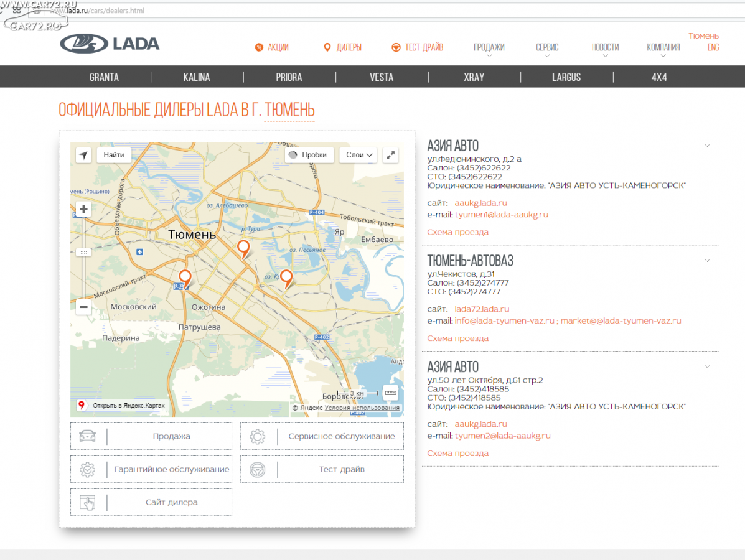Email tyumen2@lada-aaukg.ru
The width and height of the screenshot is (745, 560).
coord(503,436)
